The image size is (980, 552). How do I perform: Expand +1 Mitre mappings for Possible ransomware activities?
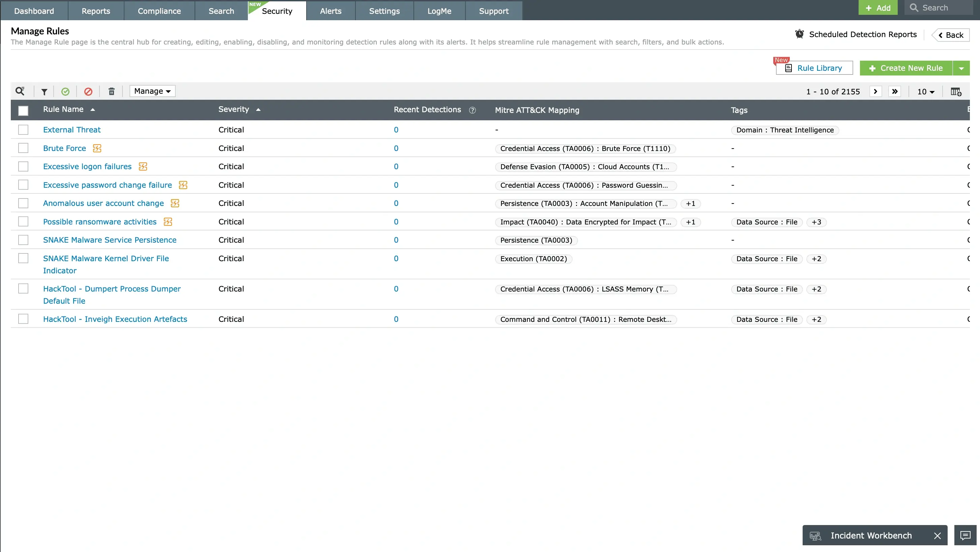[x=691, y=222]
